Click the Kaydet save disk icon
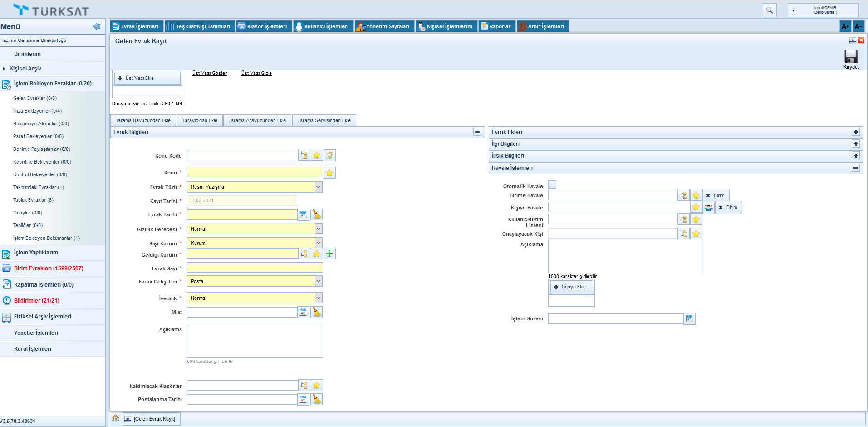The width and height of the screenshot is (868, 427). pyautogui.click(x=851, y=57)
